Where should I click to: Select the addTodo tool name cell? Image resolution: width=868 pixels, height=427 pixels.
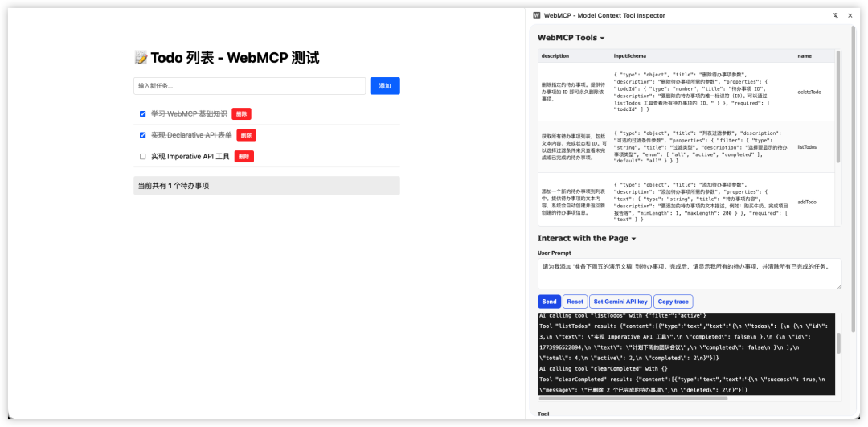(807, 202)
